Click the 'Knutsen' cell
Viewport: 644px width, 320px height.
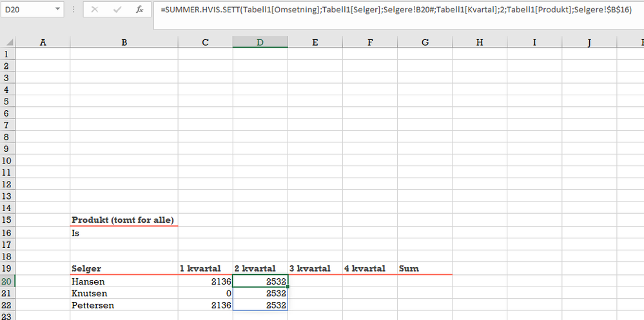(x=124, y=294)
